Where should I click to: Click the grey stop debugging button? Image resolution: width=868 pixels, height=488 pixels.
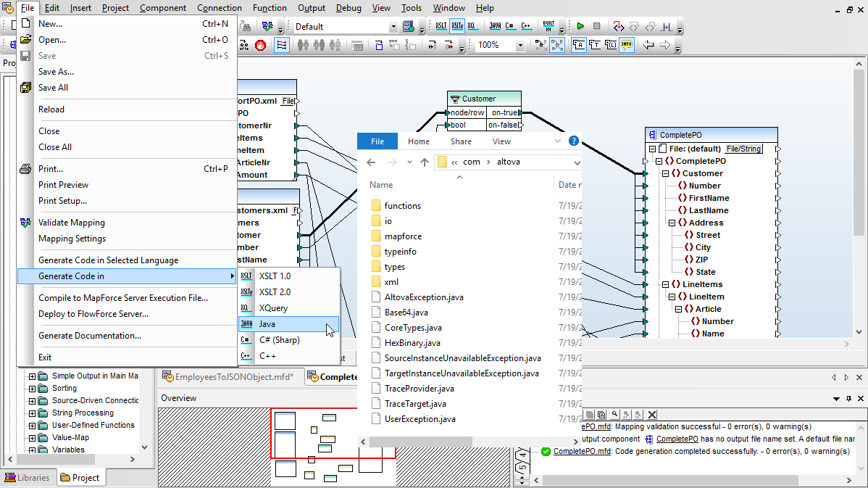tap(597, 26)
